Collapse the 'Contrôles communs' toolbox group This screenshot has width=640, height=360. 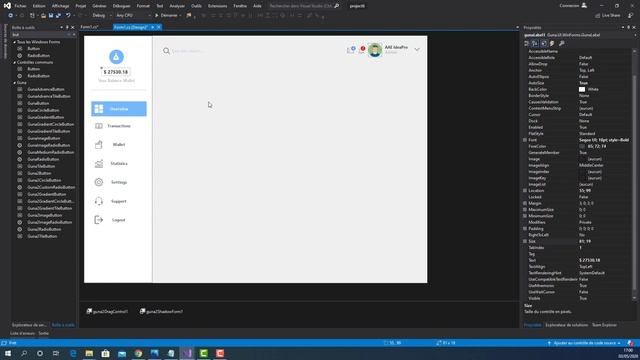(x=15, y=62)
